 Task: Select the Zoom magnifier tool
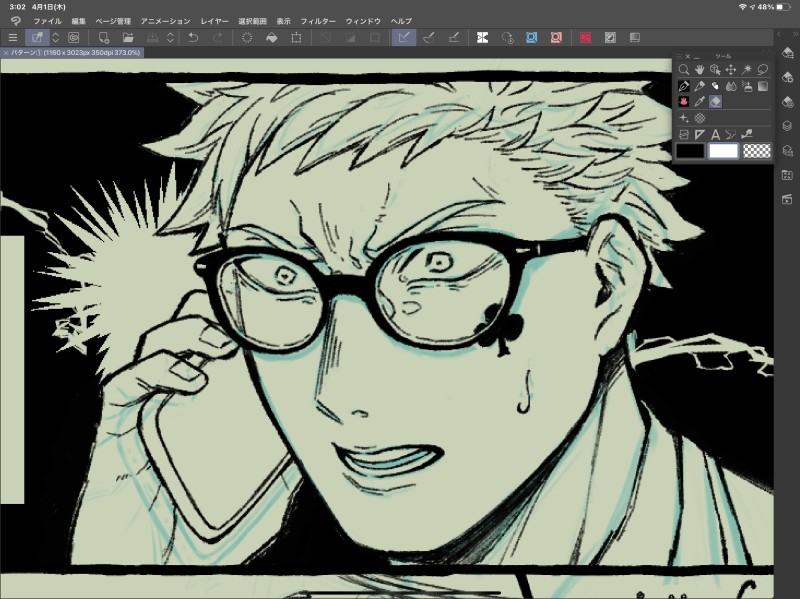point(684,70)
